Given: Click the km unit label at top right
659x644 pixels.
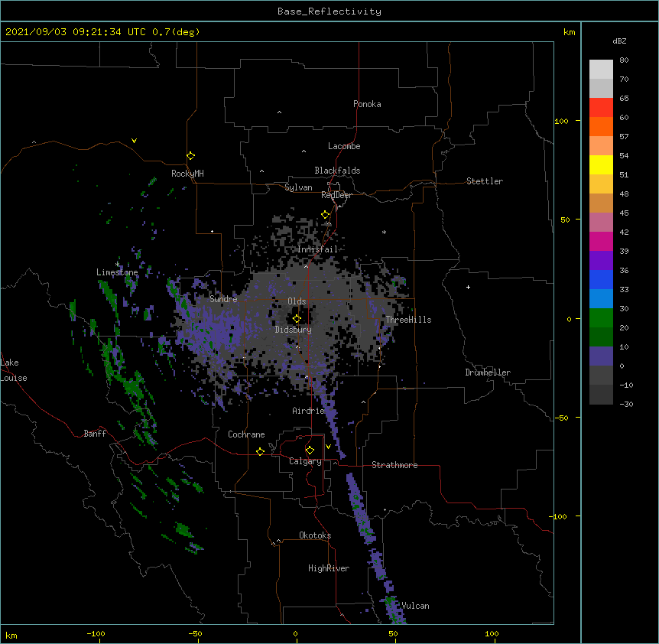Looking at the screenshot, I should [x=570, y=32].
